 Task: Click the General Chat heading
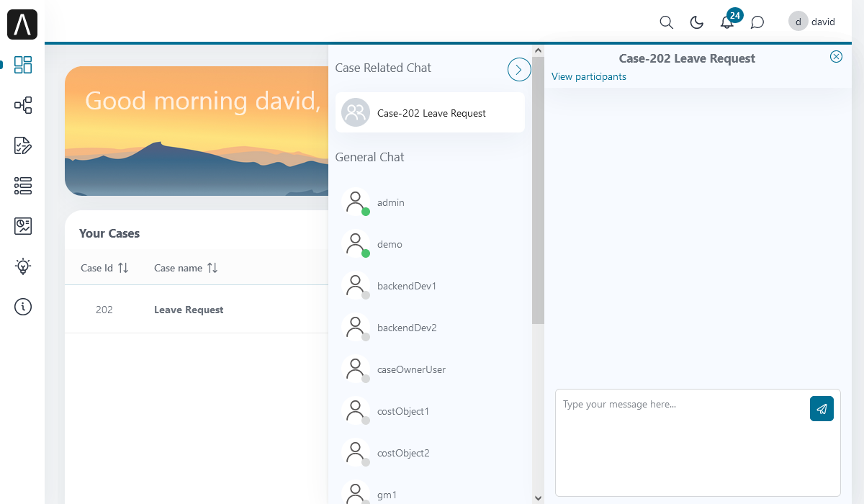(369, 157)
